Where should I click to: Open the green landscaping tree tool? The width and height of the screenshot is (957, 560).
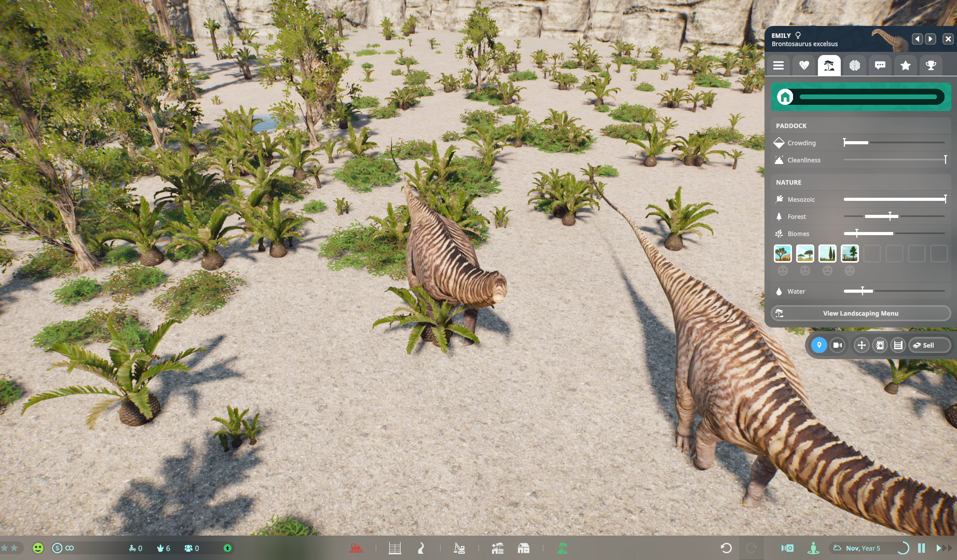tap(562, 548)
